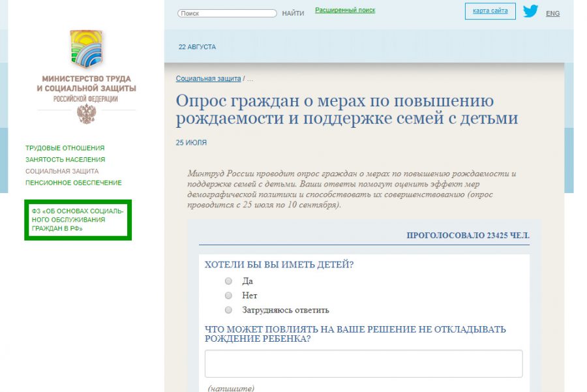The image size is (587, 392).
Task: Click the 'Поиск' search input field
Action: tap(227, 13)
